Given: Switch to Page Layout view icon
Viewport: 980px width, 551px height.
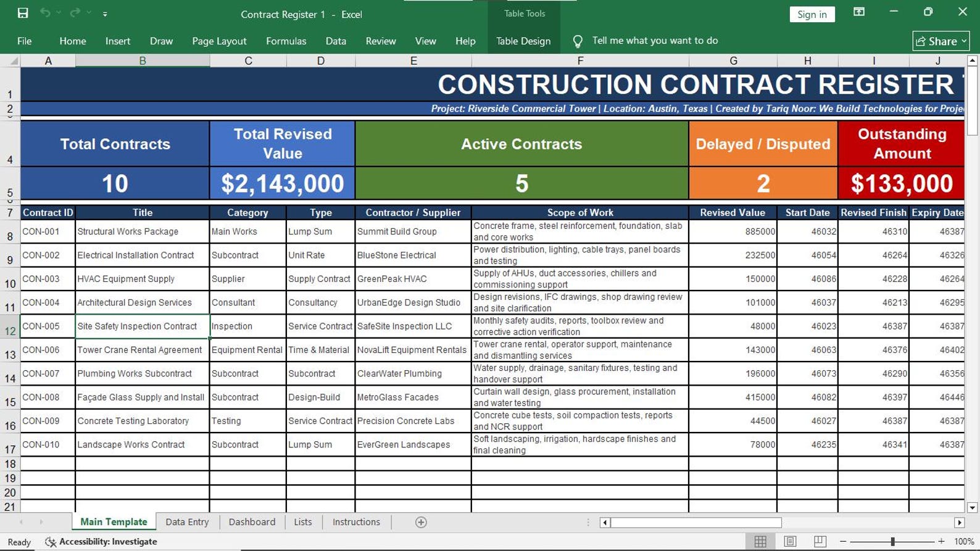Looking at the screenshot, I should pyautogui.click(x=790, y=542).
